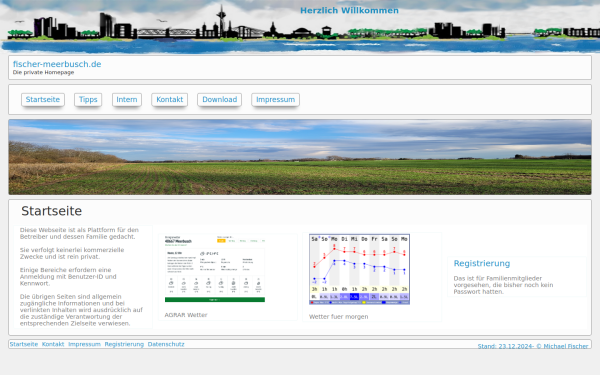The height and width of the screenshot is (375, 600).
Task: Open the footer Impressum link
Action: point(84,344)
